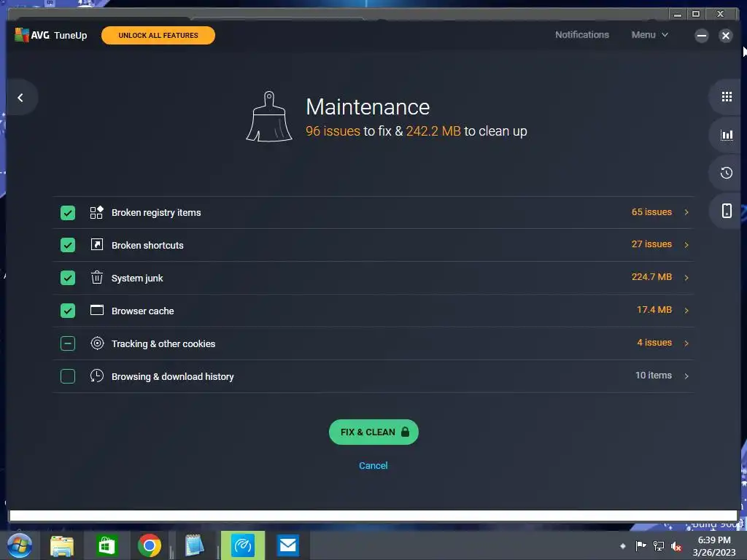The image size is (747, 560).
Task: Minimize the AVG TuneUp window
Action: [x=701, y=36]
